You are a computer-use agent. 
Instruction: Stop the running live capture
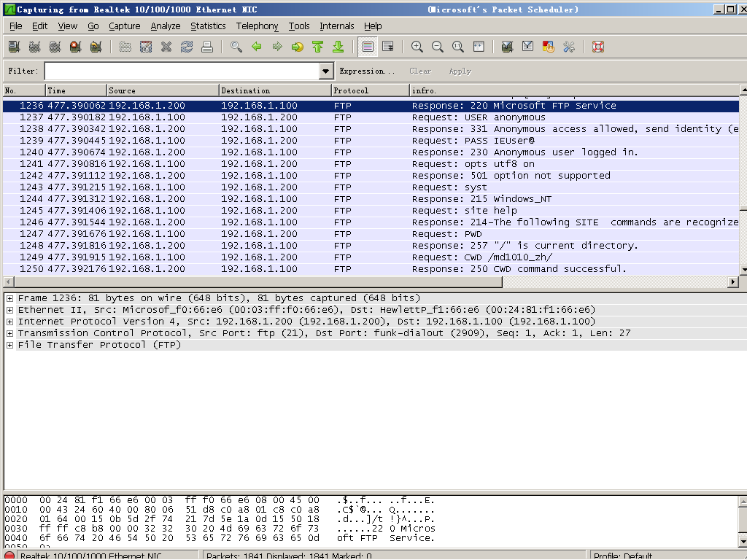75,47
